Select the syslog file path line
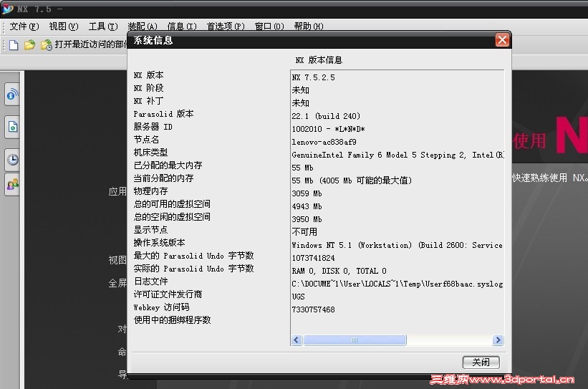Image resolution: width=588 pixels, height=389 pixels. (x=397, y=284)
